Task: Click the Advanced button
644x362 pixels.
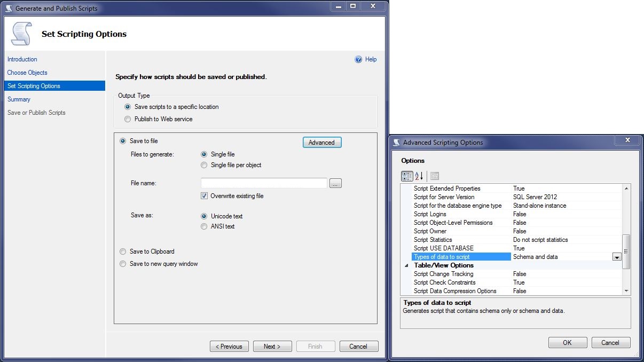Action: point(321,143)
